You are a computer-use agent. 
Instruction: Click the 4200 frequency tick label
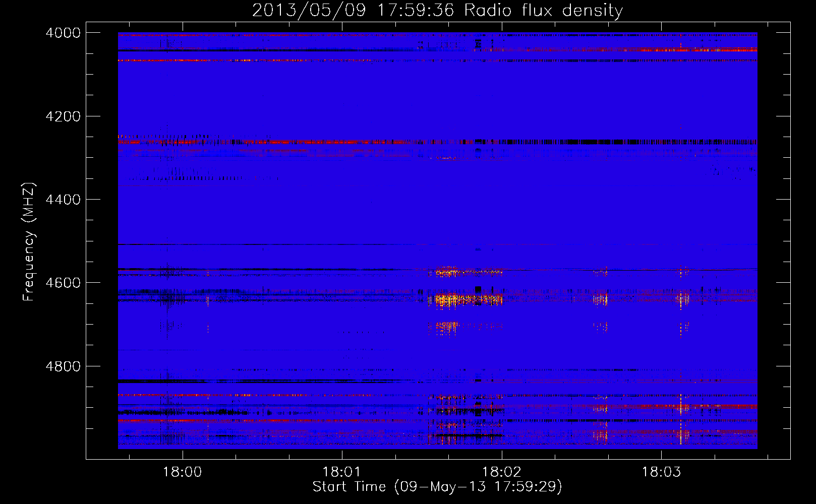[63, 116]
